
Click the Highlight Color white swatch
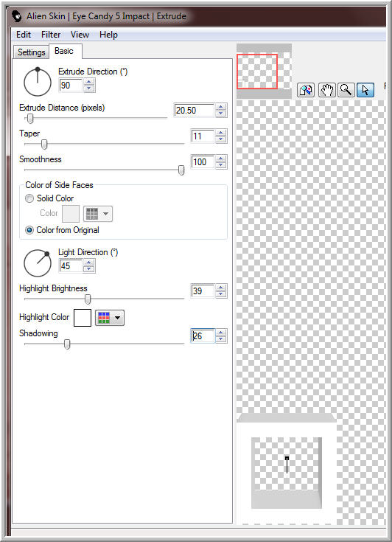tap(83, 318)
